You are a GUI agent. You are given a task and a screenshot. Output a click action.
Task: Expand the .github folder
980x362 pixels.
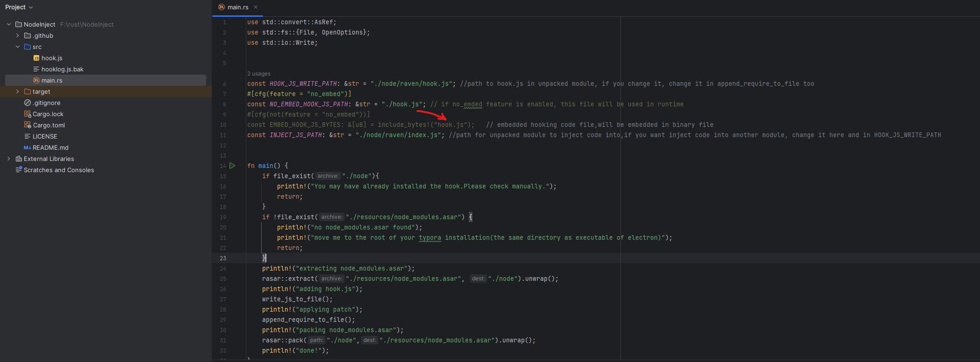click(x=18, y=35)
